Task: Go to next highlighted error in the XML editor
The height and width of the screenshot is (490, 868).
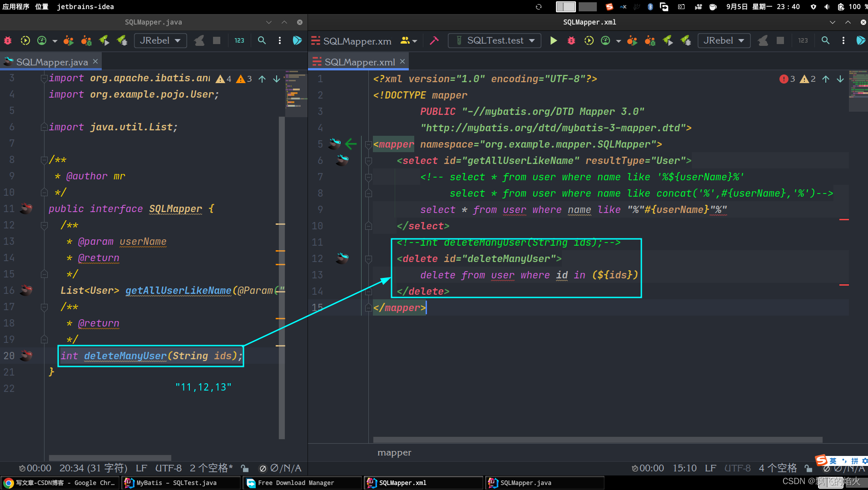Action: click(x=840, y=79)
